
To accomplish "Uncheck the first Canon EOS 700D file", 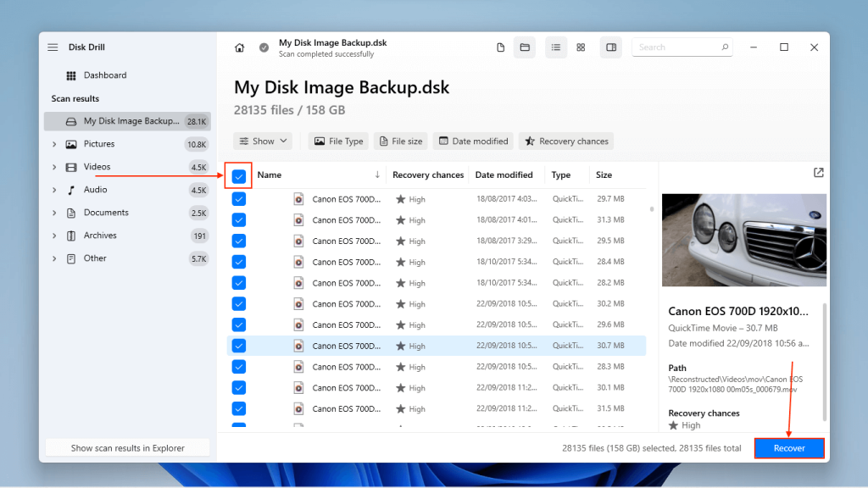I will (238, 198).
